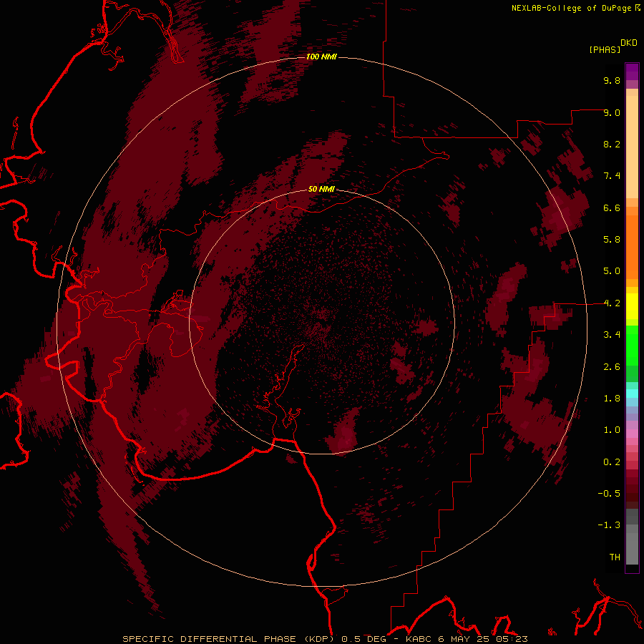644x644 pixels.
Task: Click the 3.4 legend value
Action: [x=612, y=335]
